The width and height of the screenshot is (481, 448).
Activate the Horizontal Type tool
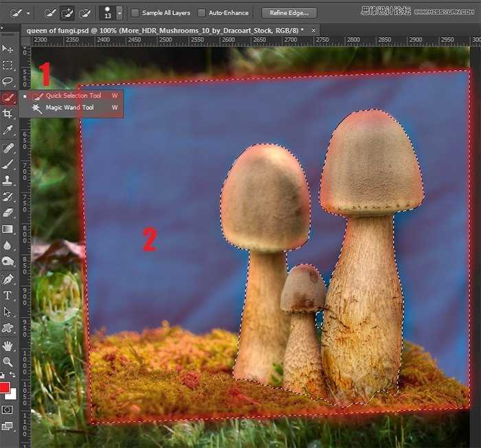coord(8,295)
